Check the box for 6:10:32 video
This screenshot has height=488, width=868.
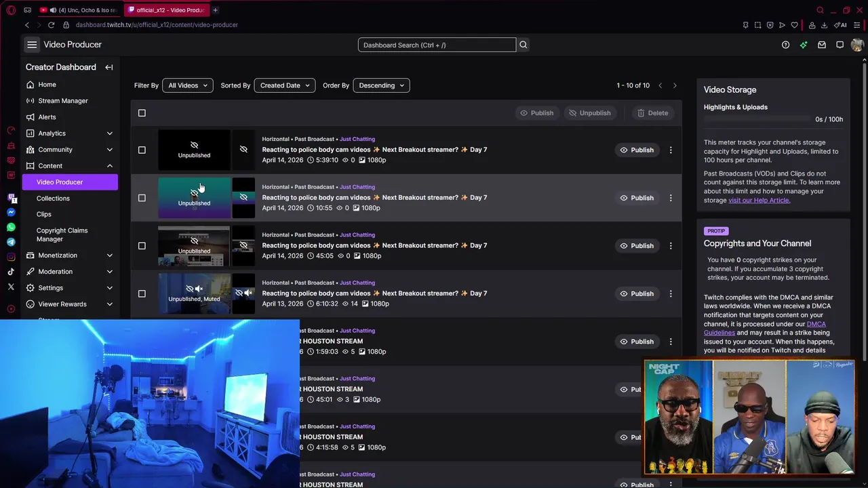point(142,293)
